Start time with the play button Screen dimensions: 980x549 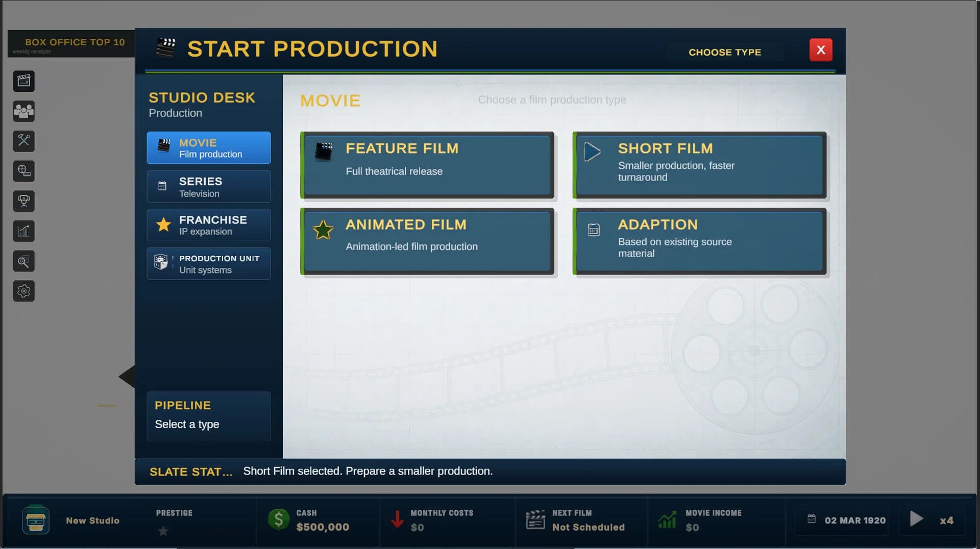tap(917, 519)
